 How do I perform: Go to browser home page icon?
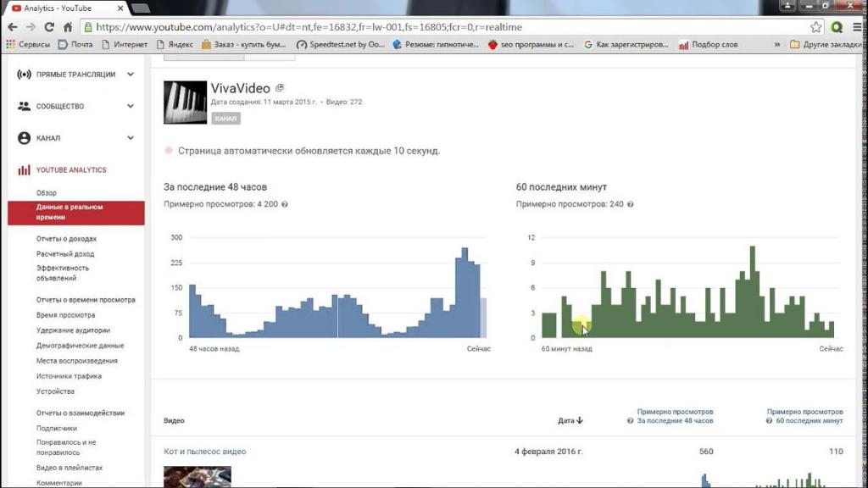click(70, 27)
